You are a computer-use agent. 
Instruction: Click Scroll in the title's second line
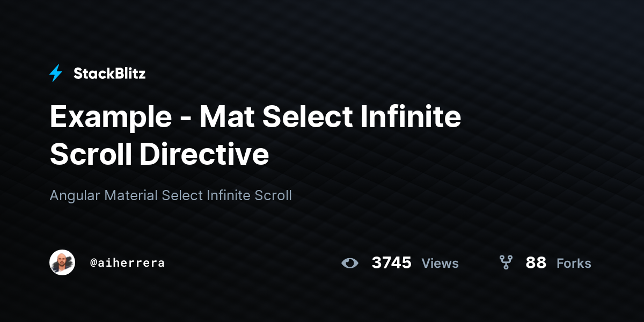91,155
